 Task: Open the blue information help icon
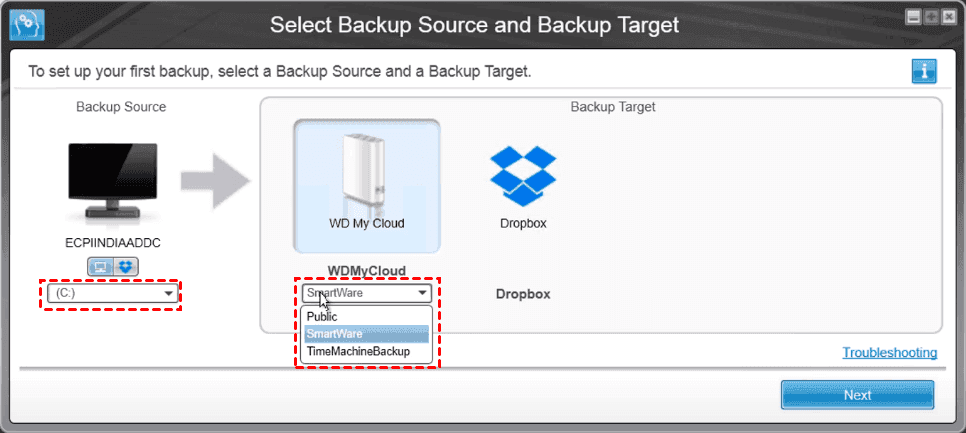click(x=923, y=70)
